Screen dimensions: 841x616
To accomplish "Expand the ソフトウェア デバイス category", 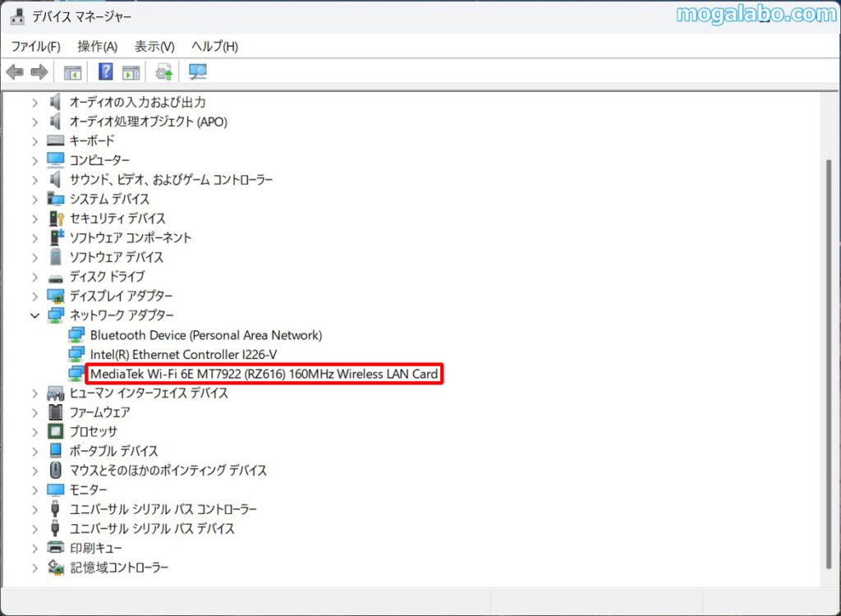I will (34, 257).
